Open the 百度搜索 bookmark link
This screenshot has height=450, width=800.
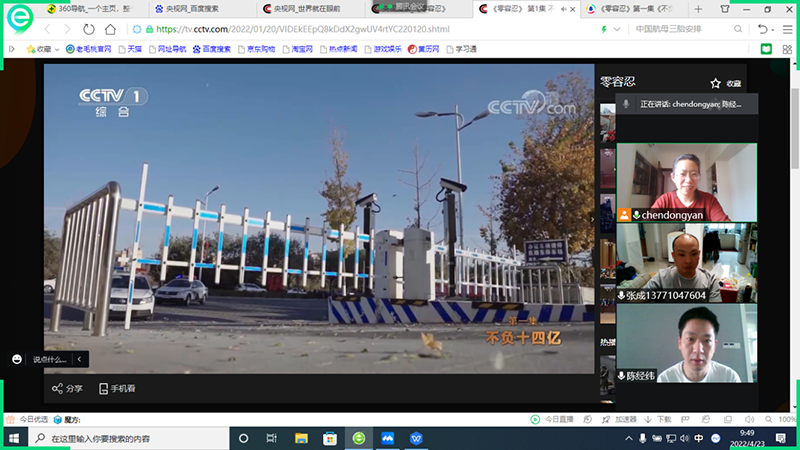click(204, 48)
